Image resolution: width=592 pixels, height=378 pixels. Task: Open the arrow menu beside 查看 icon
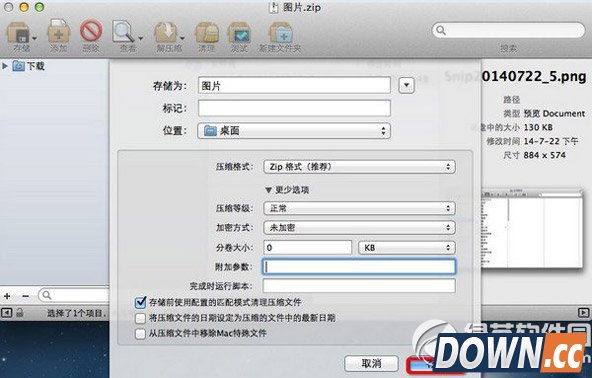(140, 38)
